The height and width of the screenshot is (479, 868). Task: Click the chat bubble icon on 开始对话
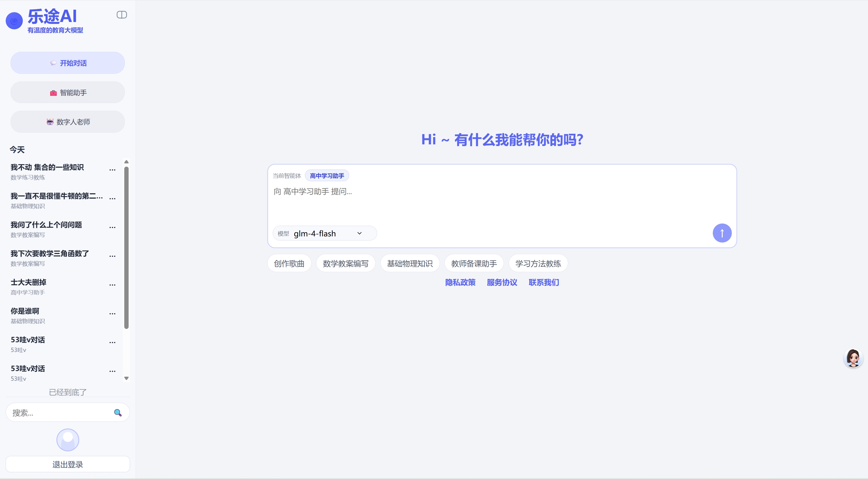click(x=53, y=63)
